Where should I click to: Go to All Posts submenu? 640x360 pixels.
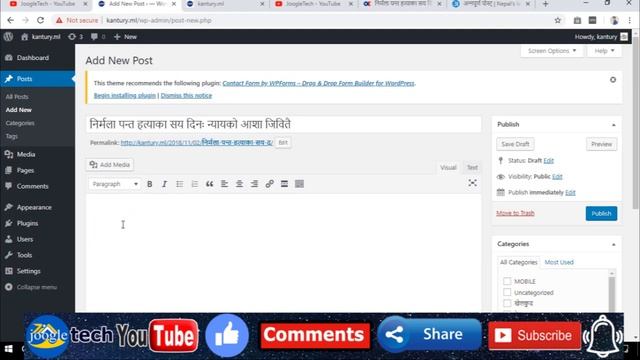(17, 97)
